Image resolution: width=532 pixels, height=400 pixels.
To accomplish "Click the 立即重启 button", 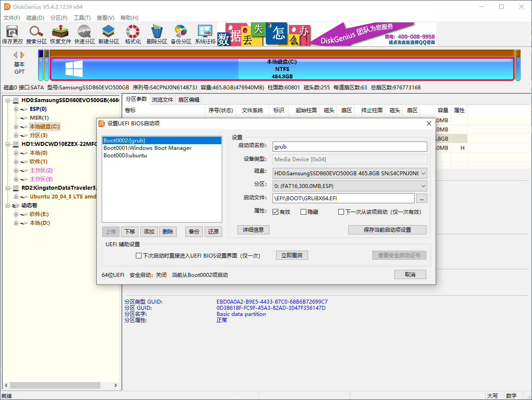I will tap(292, 255).
